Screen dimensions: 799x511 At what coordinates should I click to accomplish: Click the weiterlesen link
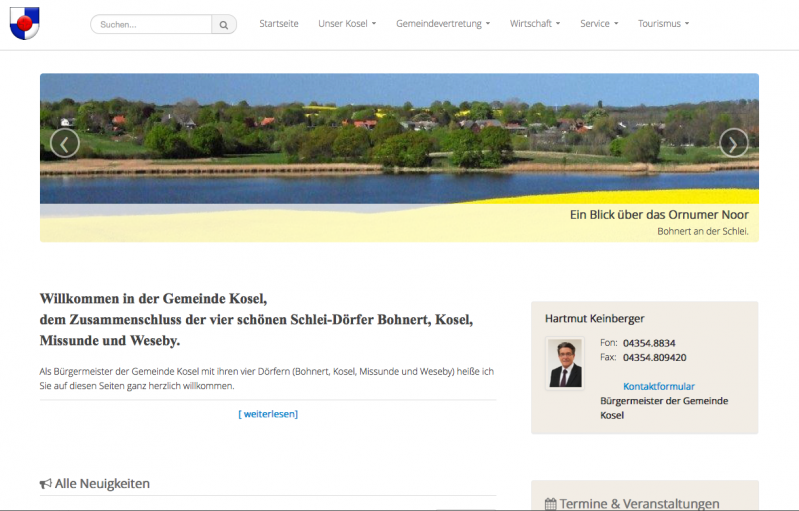pos(268,414)
